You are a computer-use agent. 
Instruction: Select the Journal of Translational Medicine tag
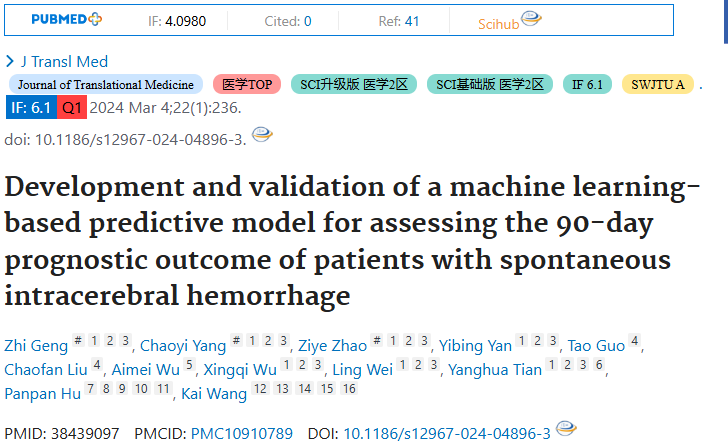click(x=106, y=84)
